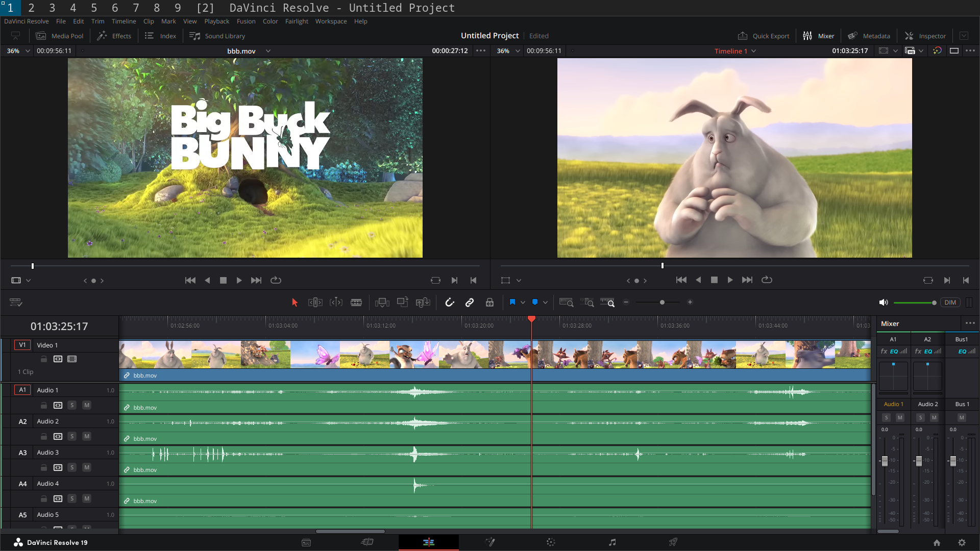Open the Timeline 1 name dropdown

click(x=754, y=51)
